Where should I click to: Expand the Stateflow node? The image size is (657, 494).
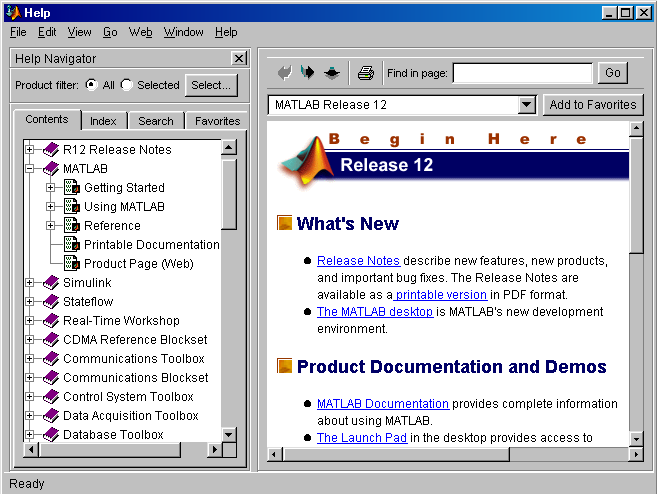pyautogui.click(x=30, y=301)
